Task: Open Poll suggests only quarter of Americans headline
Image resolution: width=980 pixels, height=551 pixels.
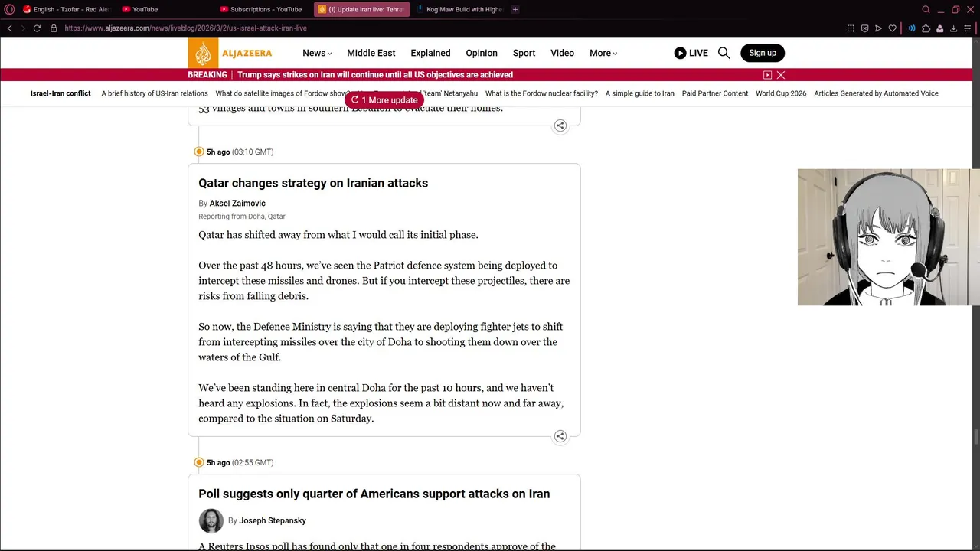Action: pyautogui.click(x=374, y=494)
